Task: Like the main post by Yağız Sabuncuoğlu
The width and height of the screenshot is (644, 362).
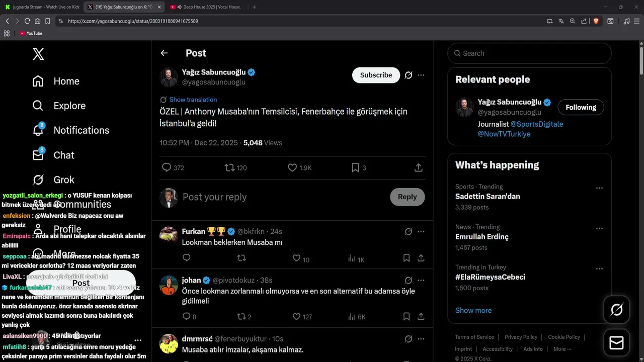Action: pos(292,168)
